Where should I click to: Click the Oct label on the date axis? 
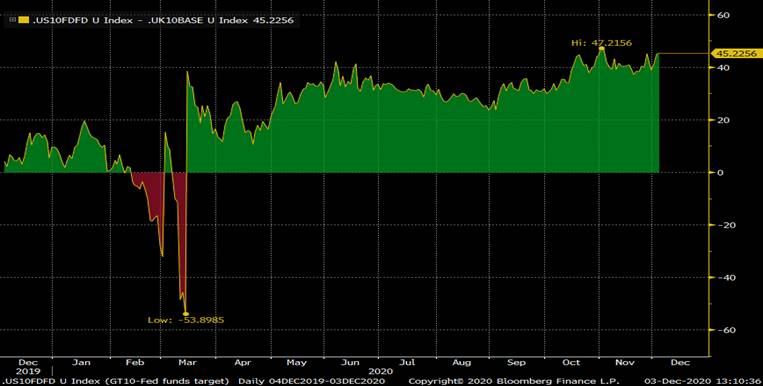pos(571,363)
